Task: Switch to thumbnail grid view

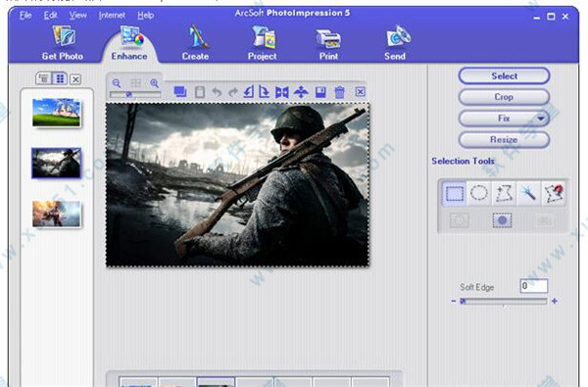Action: [60, 78]
